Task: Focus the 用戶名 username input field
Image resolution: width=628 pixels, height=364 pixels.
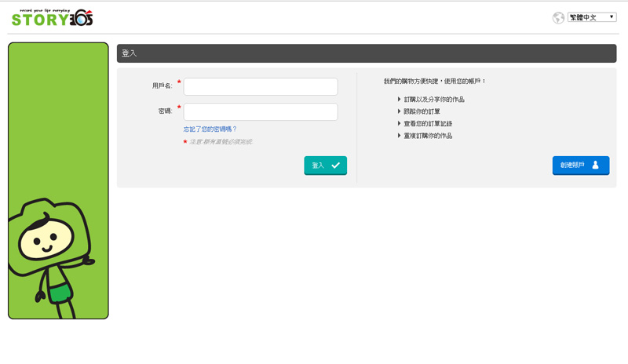Action: click(261, 86)
